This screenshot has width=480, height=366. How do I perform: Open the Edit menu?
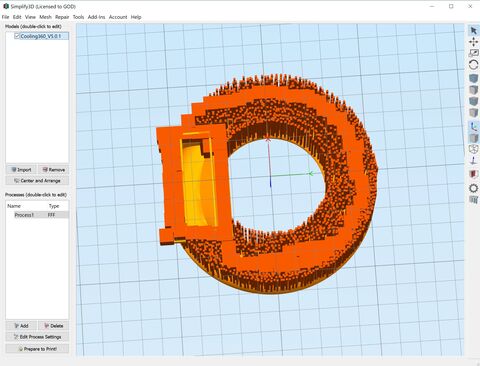[17, 17]
